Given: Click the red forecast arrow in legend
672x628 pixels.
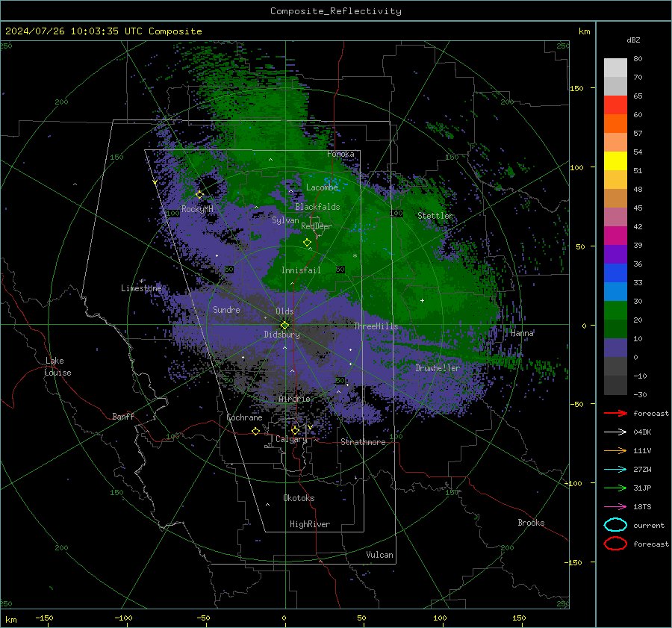Looking at the screenshot, I should point(615,413).
